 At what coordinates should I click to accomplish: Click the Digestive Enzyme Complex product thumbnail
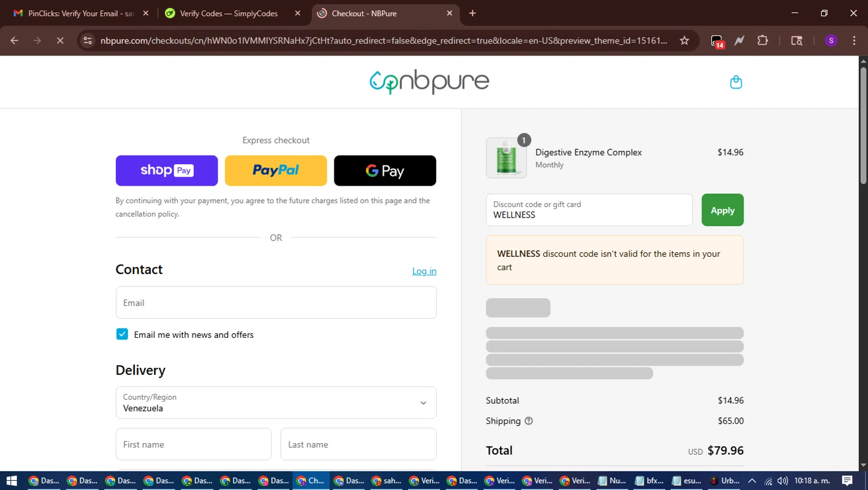[x=506, y=158]
